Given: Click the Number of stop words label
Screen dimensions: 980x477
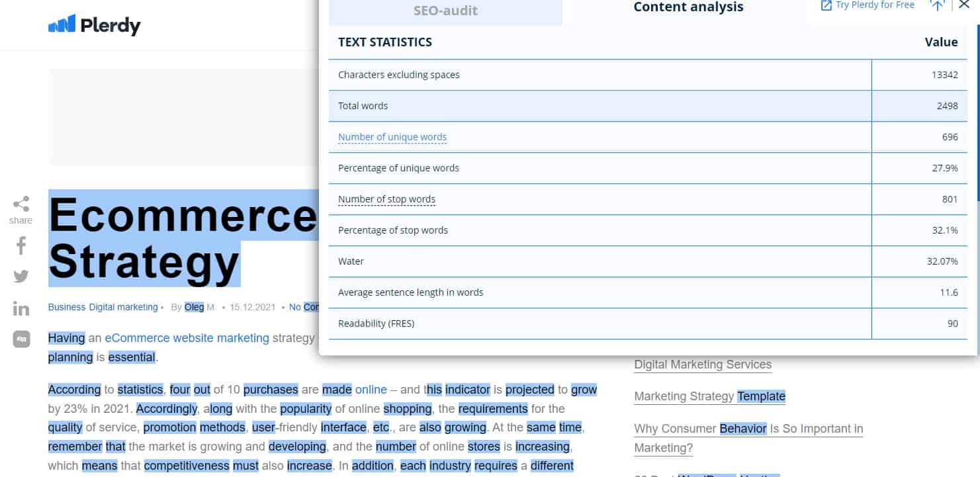Looking at the screenshot, I should coord(386,199).
